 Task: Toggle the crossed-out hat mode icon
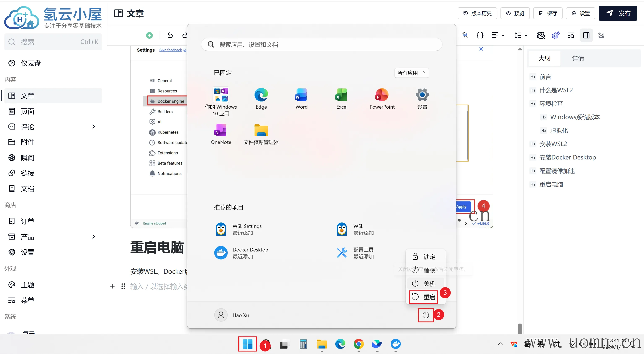click(541, 35)
